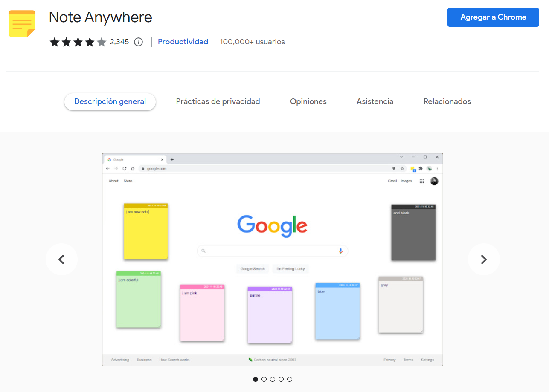
Task: Click the Google tab close X in preview
Action: (162, 160)
